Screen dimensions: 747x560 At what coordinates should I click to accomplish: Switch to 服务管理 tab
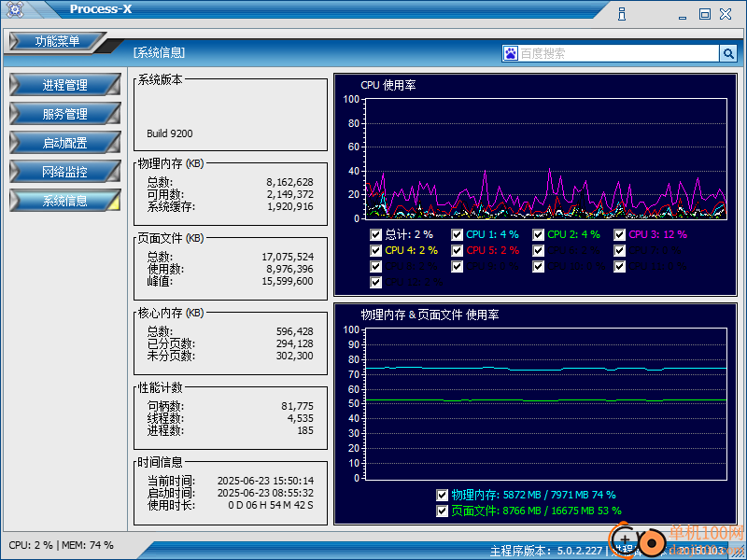coord(65,114)
